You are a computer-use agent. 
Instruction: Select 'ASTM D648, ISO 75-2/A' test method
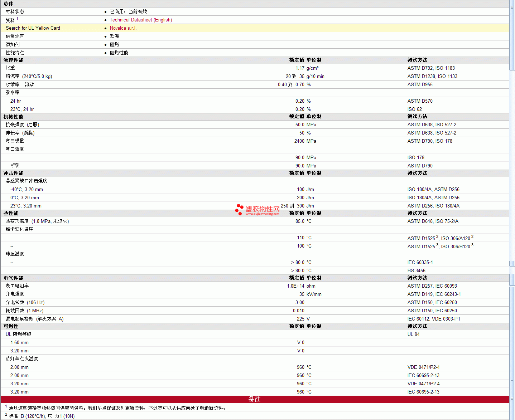[x=433, y=221]
